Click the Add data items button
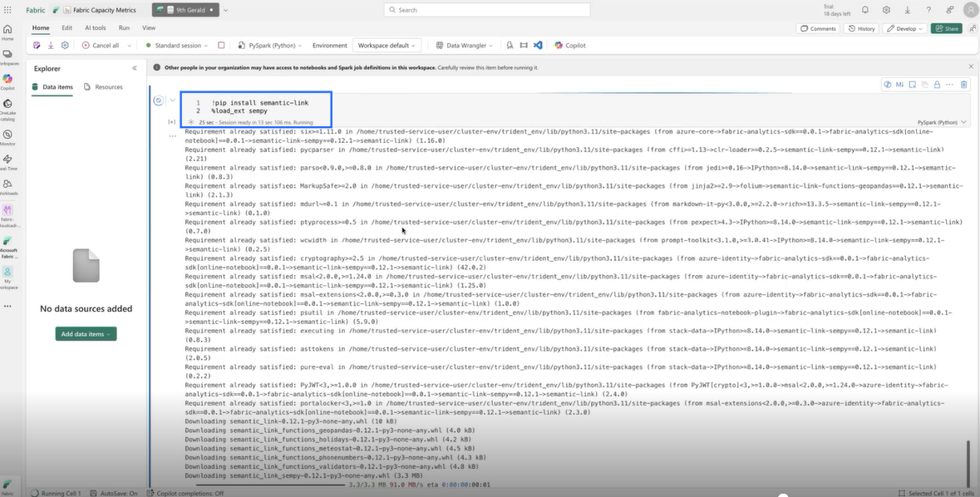This screenshot has height=497, width=980. point(86,334)
